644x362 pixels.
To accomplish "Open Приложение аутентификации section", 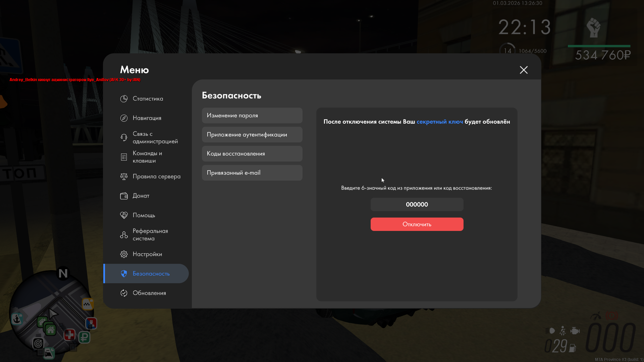I will tap(252, 134).
